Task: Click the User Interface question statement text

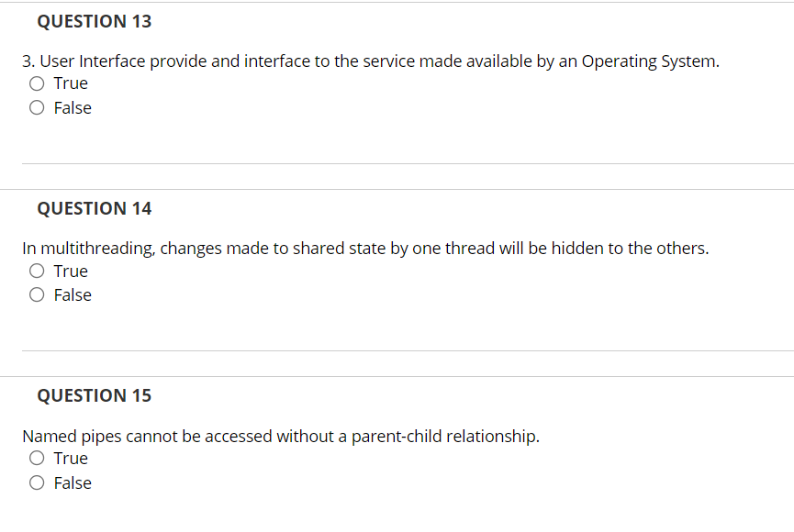Action: click(x=371, y=61)
